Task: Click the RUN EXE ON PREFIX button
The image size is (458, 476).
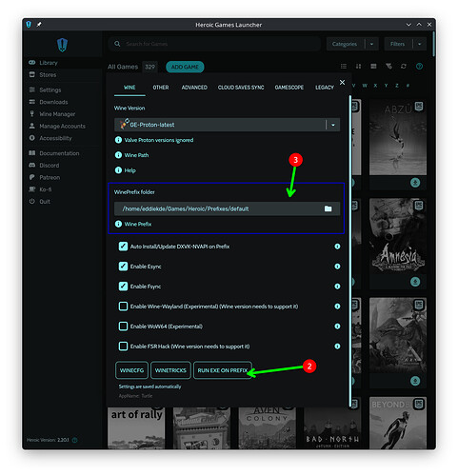Action: tap(223, 370)
